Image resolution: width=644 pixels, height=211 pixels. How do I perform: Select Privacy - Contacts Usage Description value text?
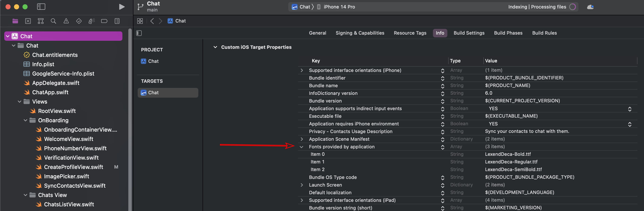(x=527, y=131)
